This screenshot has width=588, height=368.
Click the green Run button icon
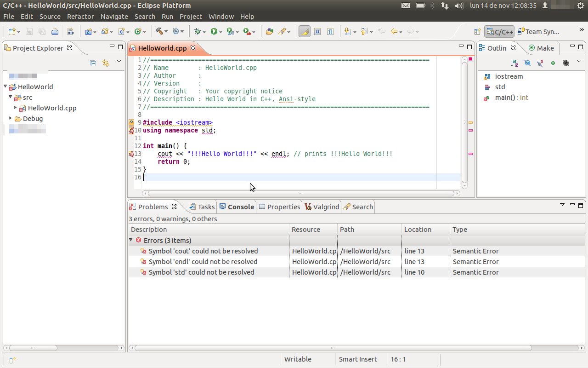click(214, 31)
